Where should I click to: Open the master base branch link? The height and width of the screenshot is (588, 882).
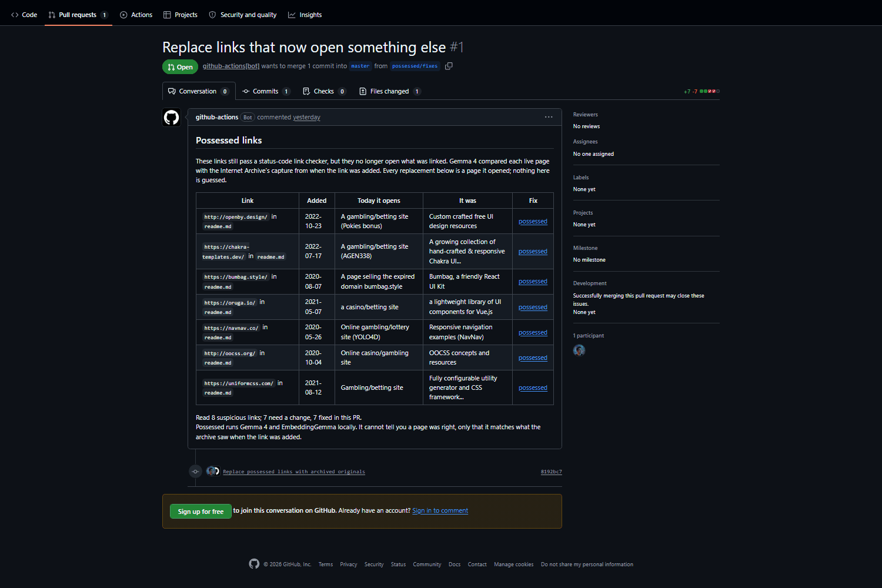360,66
